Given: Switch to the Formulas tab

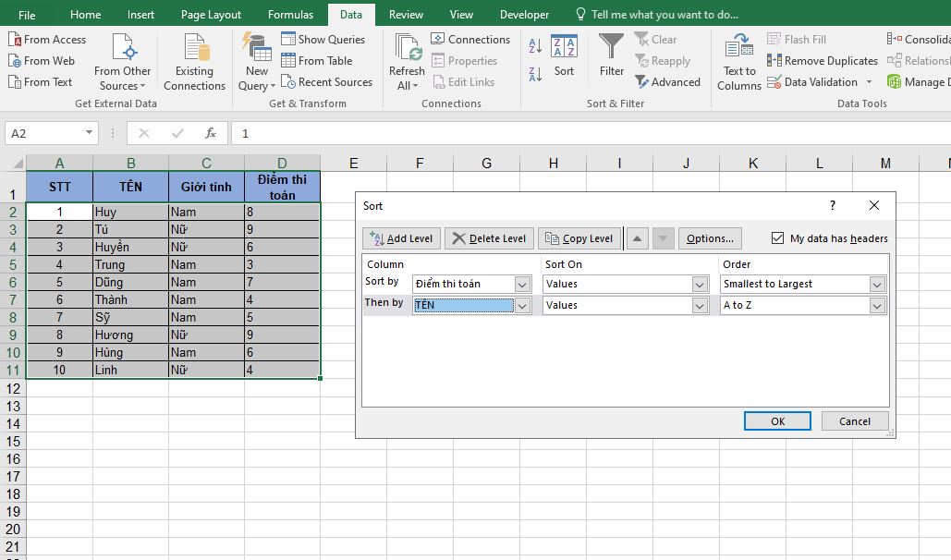Looking at the screenshot, I should click(290, 15).
